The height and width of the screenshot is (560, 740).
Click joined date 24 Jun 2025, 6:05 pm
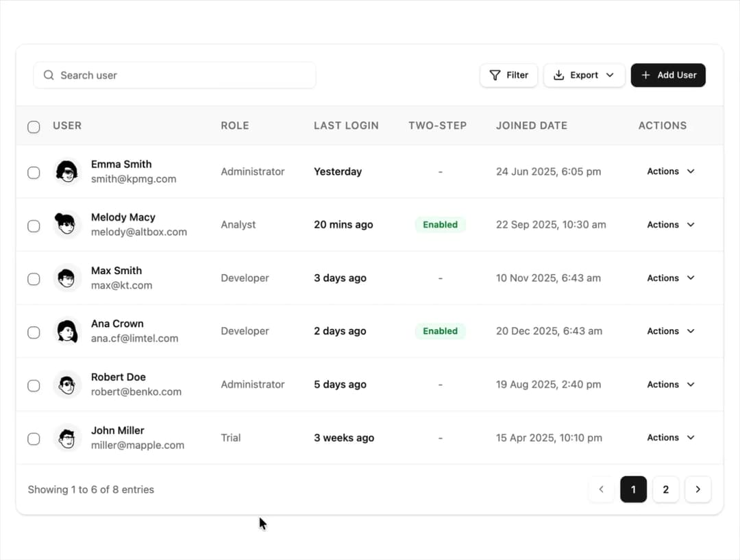click(548, 171)
